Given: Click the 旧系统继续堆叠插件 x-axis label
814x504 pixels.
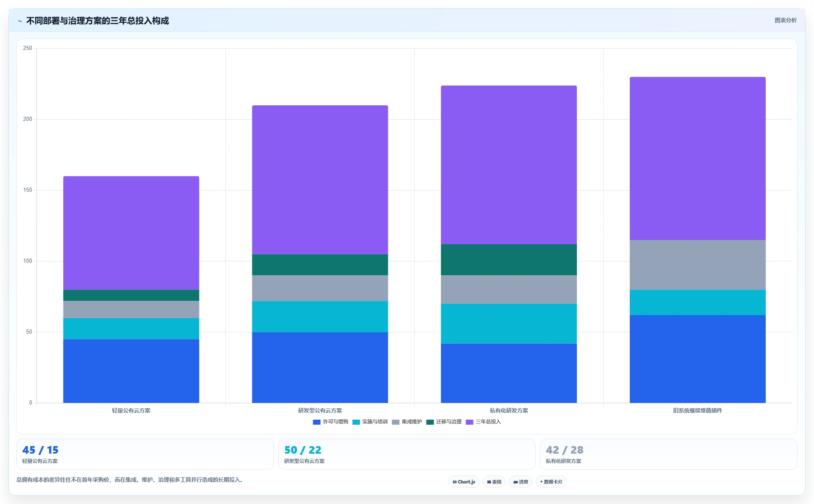Looking at the screenshot, I should click(x=698, y=410).
